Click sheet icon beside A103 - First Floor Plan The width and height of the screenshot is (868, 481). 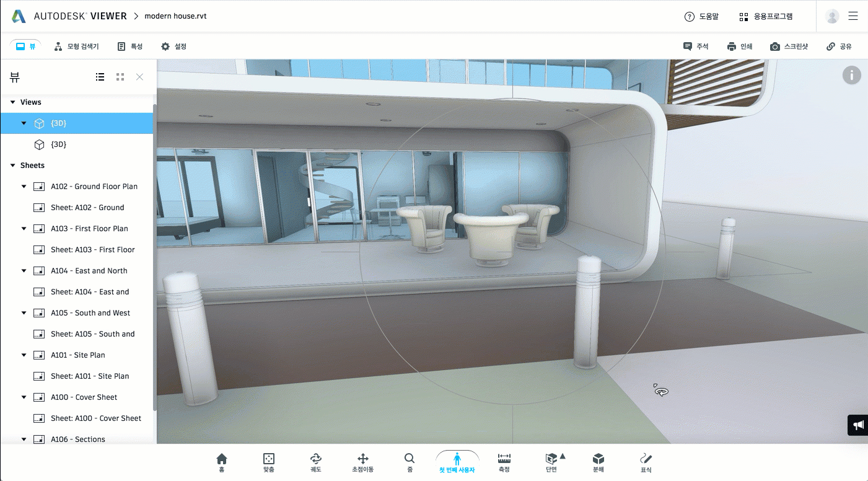39,229
